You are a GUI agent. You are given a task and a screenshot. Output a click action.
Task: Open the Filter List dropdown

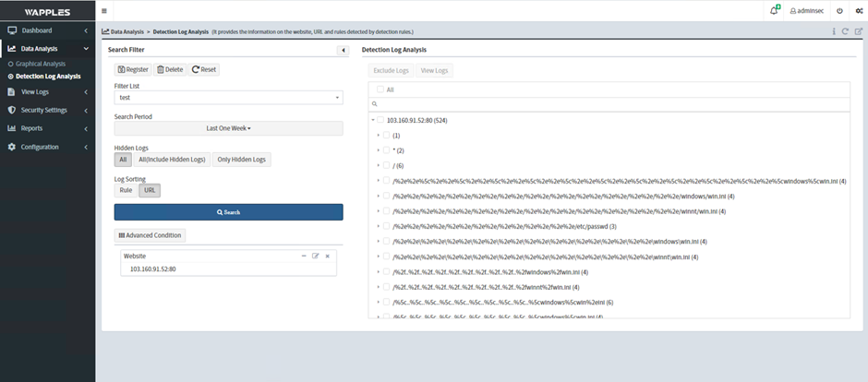(x=228, y=97)
